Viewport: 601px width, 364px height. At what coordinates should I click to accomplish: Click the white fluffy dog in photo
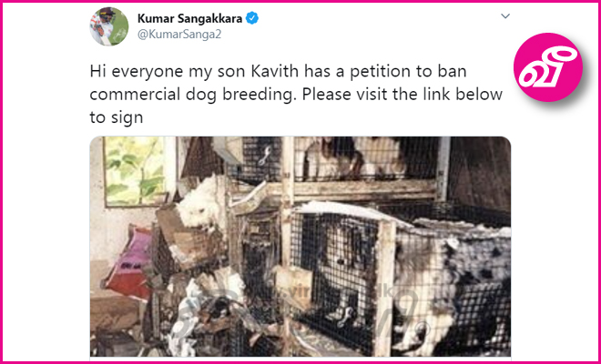coord(196,203)
